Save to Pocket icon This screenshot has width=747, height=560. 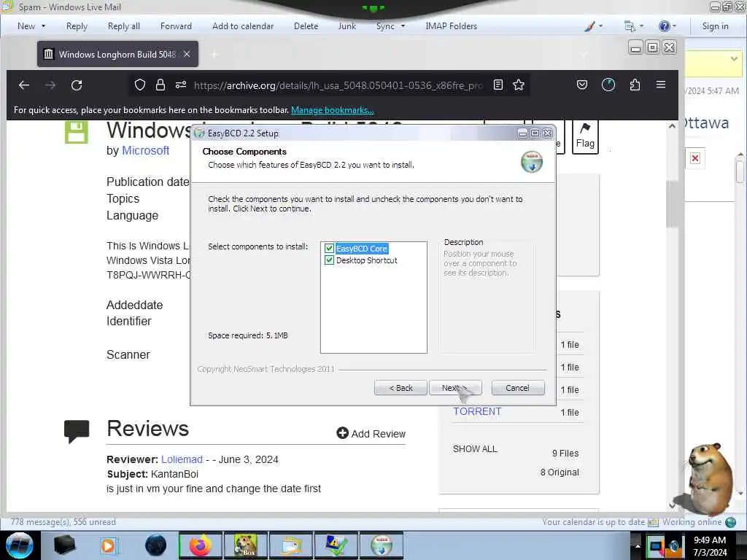point(581,85)
